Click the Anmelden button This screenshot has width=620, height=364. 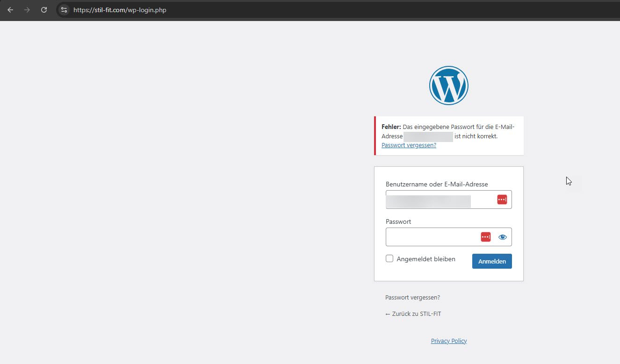pyautogui.click(x=492, y=261)
